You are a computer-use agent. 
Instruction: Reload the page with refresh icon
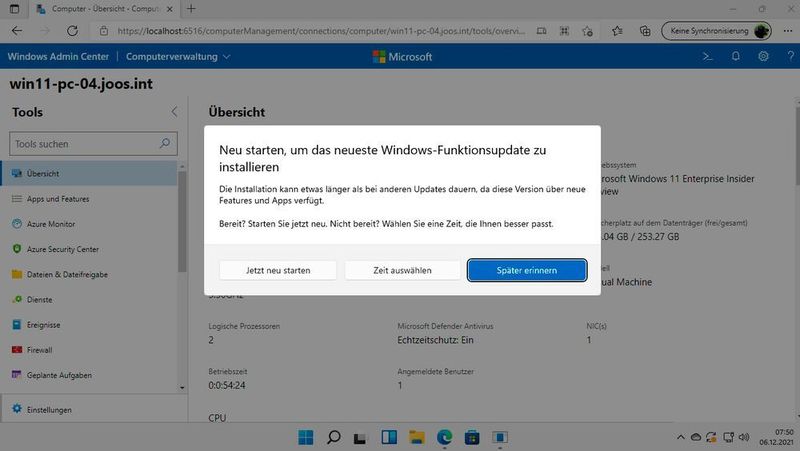72,31
